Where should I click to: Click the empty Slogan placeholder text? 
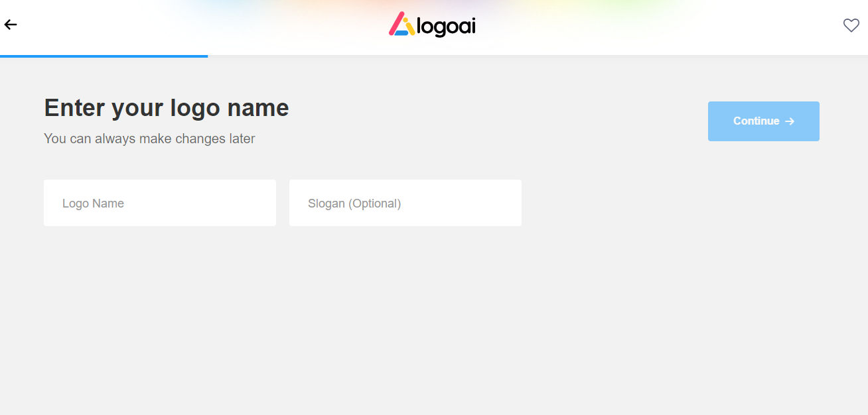click(x=354, y=203)
